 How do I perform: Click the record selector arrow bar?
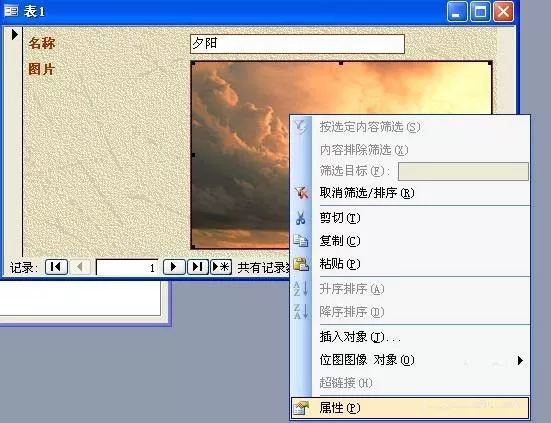coord(13,141)
